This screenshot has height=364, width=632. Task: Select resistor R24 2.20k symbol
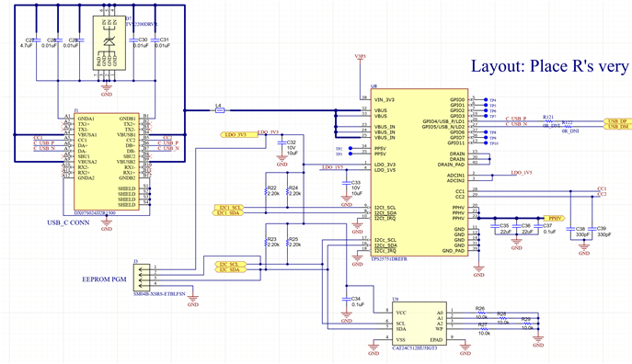point(287,191)
